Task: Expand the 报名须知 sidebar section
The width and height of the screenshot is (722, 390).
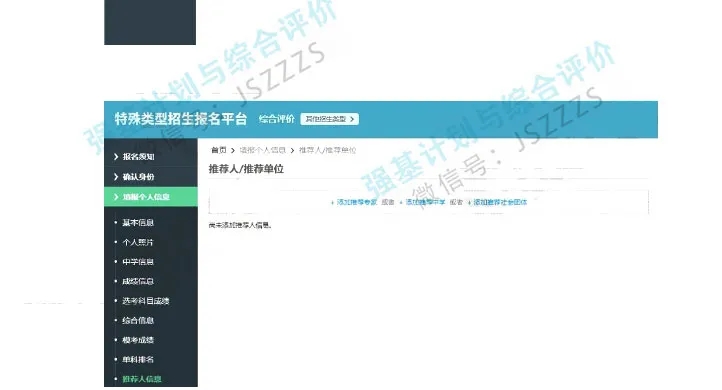Action: coord(151,157)
